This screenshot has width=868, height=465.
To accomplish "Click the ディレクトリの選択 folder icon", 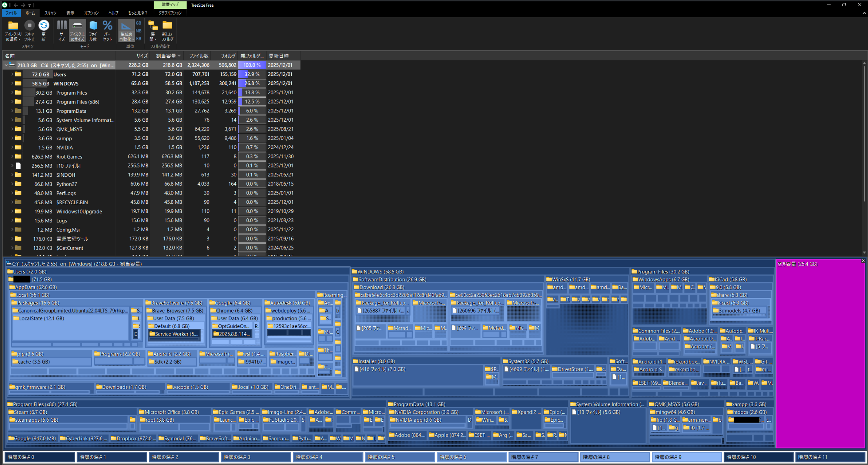I will tap(13, 26).
